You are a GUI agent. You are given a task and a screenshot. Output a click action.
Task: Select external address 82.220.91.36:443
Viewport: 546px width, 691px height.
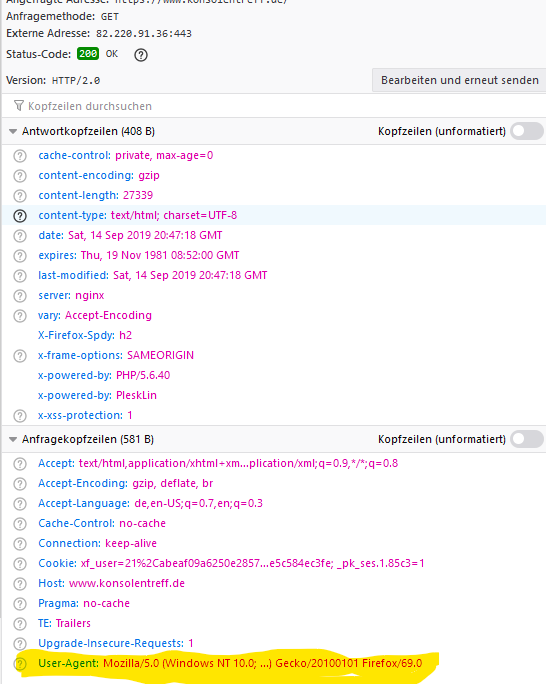point(144,33)
